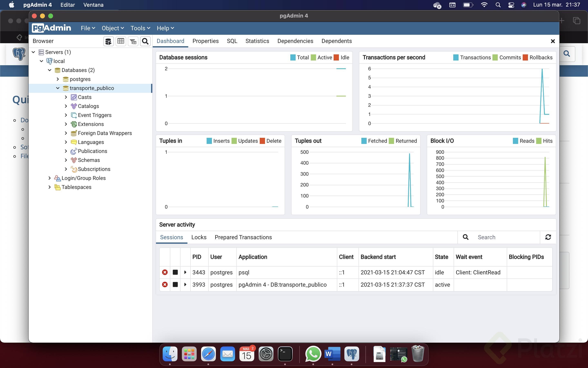Select the Casts node icon
Screen dimensions: 588x368
pos(74,97)
